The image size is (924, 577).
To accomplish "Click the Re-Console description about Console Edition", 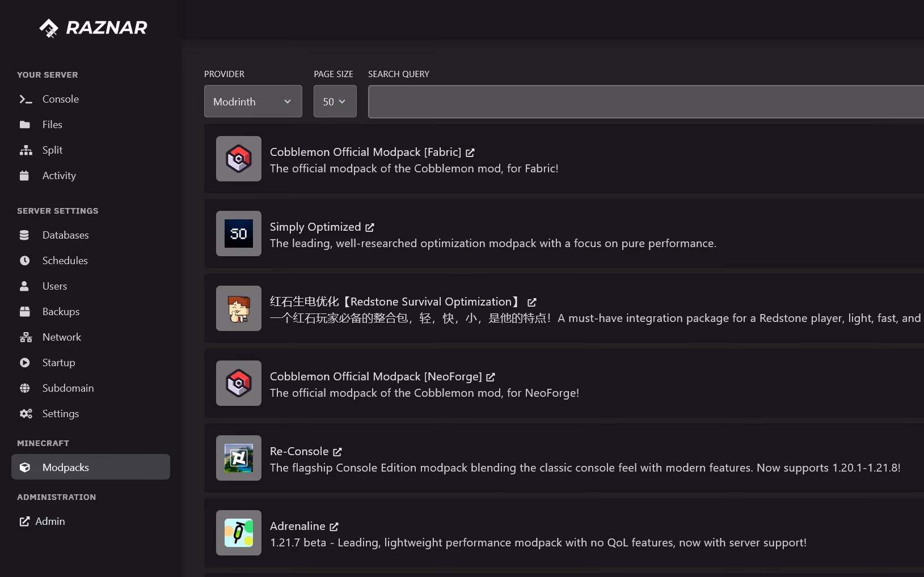I will coord(585,468).
